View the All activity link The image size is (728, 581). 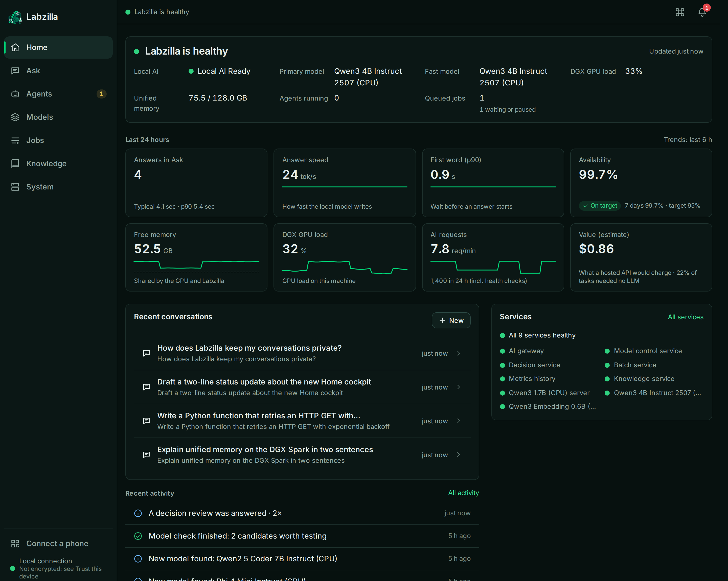click(463, 493)
